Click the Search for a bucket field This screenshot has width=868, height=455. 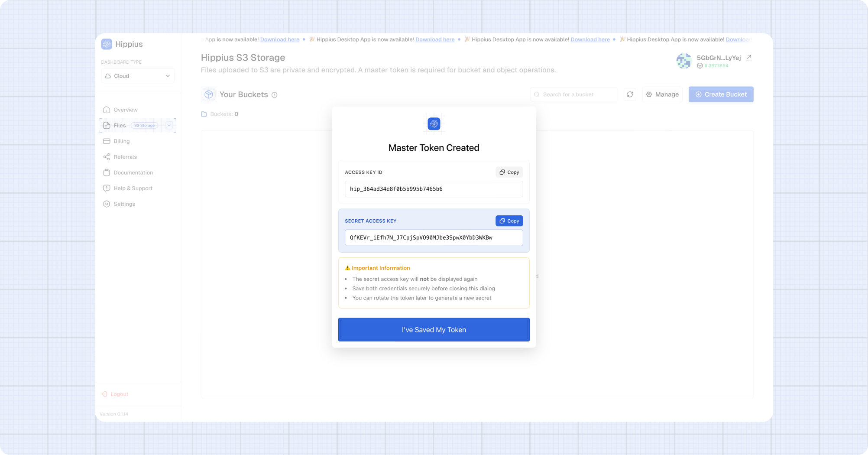[574, 94]
